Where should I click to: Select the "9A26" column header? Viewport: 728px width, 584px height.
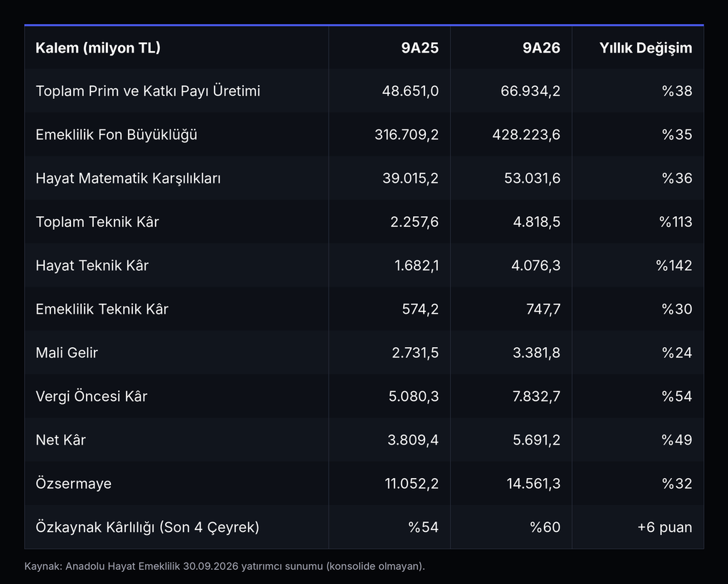[541, 48]
